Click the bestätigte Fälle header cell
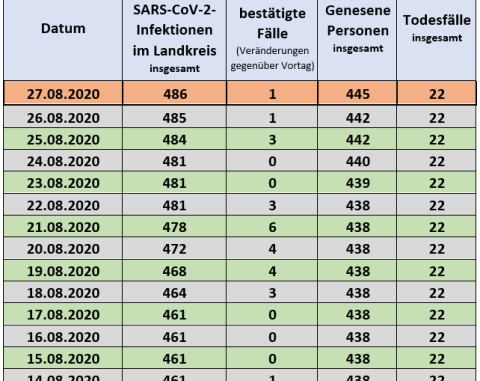Screen dimensions: 480x381 pos(272,40)
